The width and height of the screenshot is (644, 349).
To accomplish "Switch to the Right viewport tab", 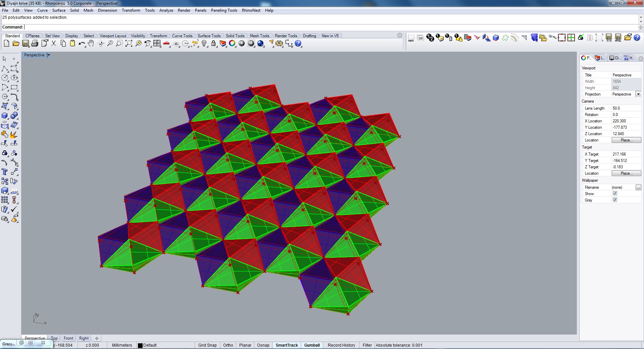I will [84, 338].
